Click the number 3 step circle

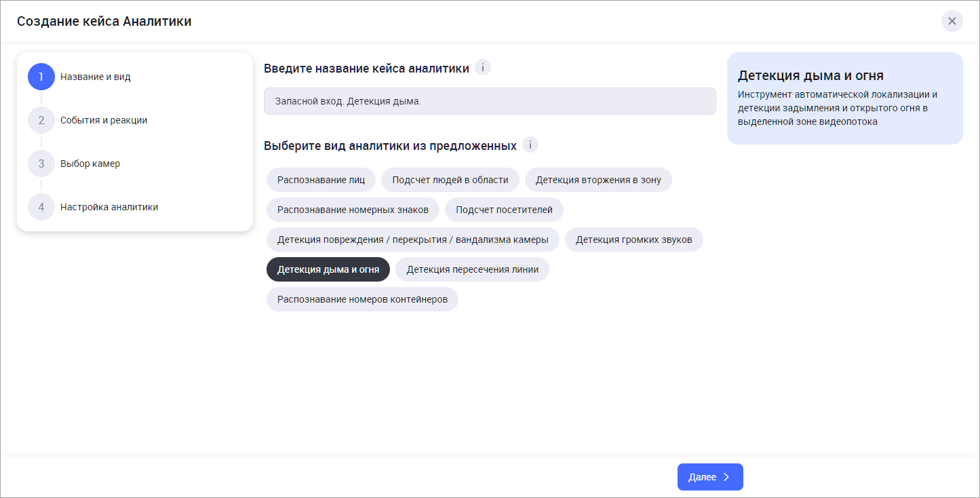click(41, 164)
